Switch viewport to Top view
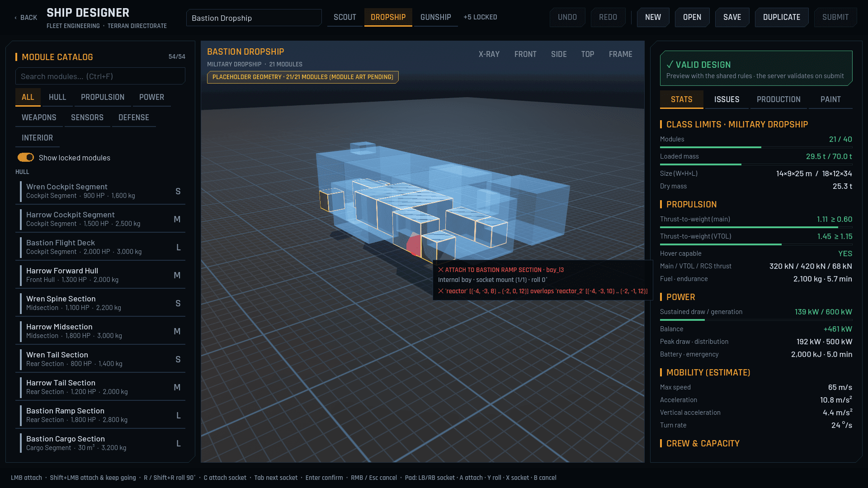The width and height of the screenshot is (868, 488). click(x=588, y=54)
